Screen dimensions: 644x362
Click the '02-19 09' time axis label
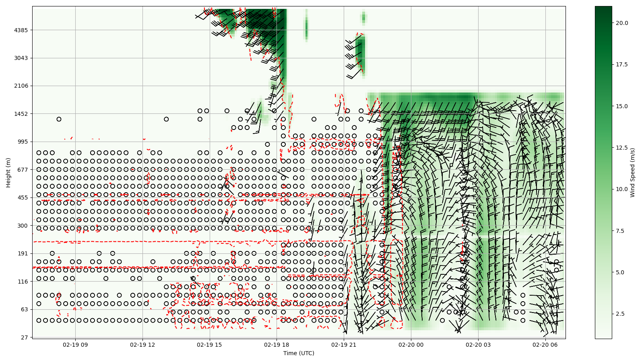(x=75, y=345)
